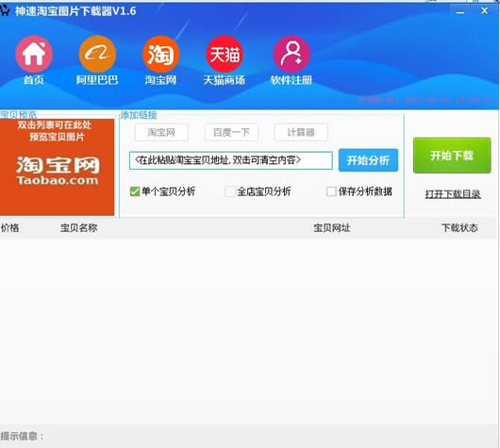Viewport: 500px width, 448px height.
Task: Open the 首页 home icon
Action: pyautogui.click(x=34, y=54)
